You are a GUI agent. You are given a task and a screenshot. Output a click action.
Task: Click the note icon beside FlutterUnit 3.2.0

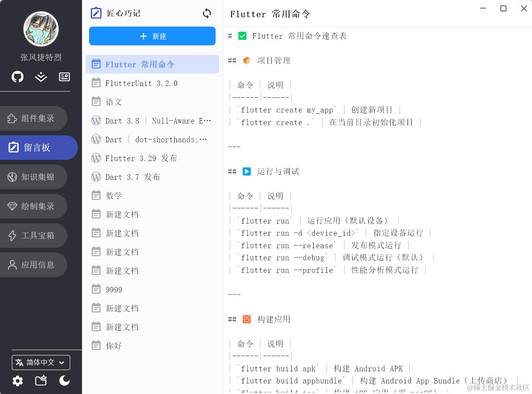[x=96, y=83]
